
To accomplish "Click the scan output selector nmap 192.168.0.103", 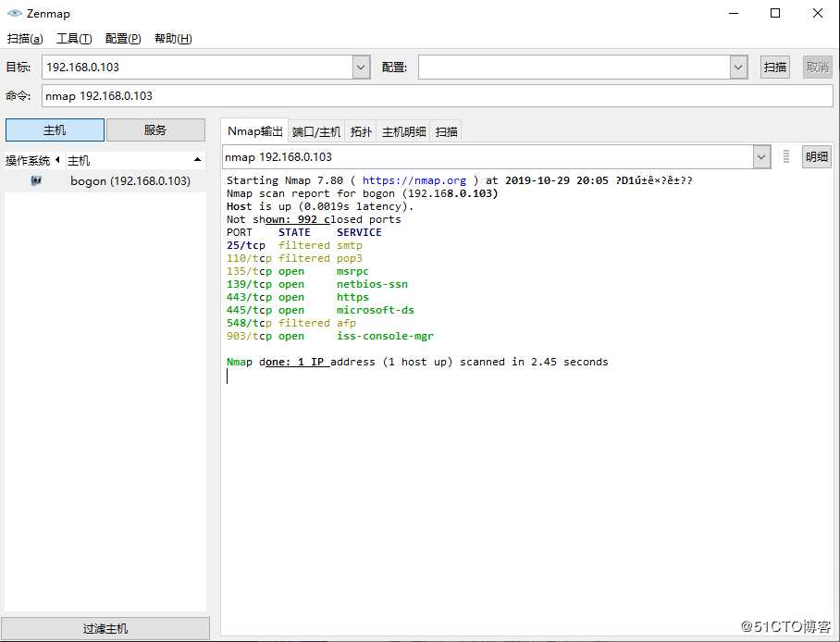I will point(488,157).
